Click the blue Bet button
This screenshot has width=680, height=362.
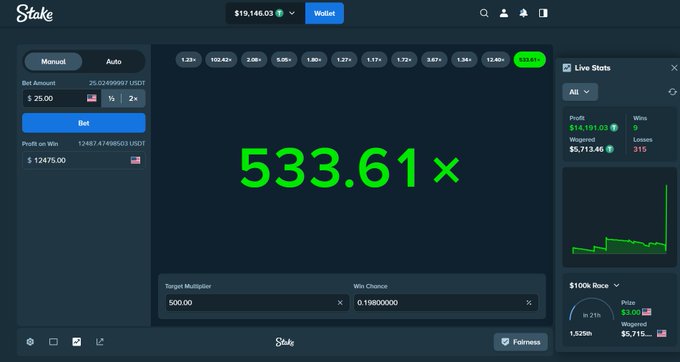click(x=84, y=123)
